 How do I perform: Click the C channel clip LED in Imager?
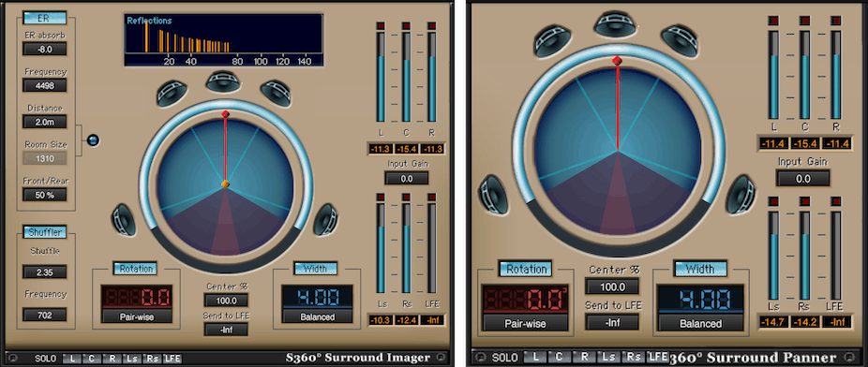point(406,26)
